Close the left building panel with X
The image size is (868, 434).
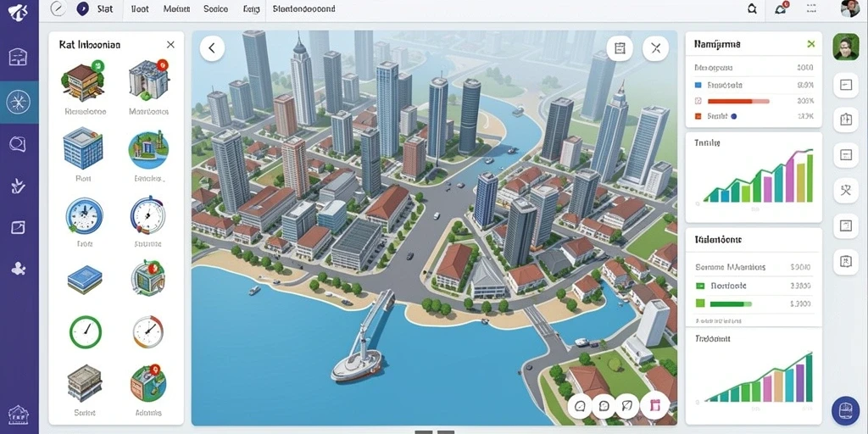pyautogui.click(x=170, y=45)
